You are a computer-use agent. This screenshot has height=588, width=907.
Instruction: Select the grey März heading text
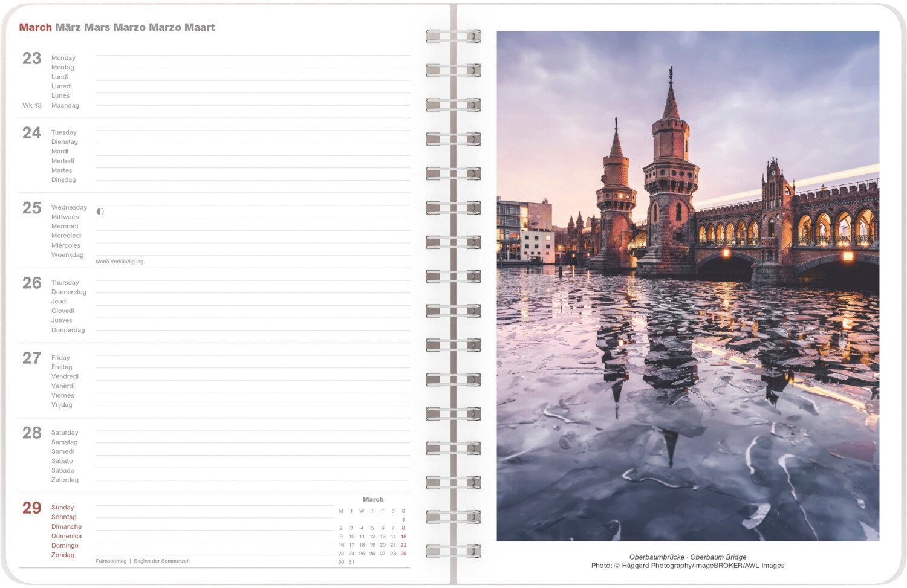[68, 27]
